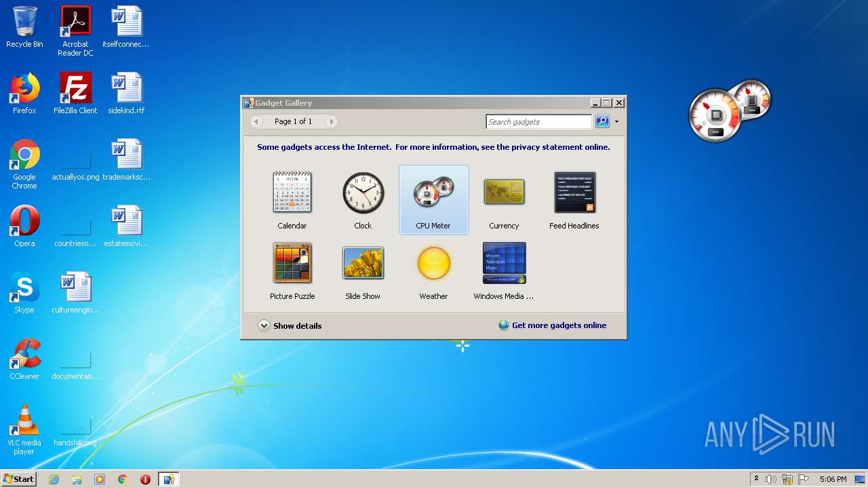The width and height of the screenshot is (868, 488).
Task: Go to next gadget page
Action: 331,121
